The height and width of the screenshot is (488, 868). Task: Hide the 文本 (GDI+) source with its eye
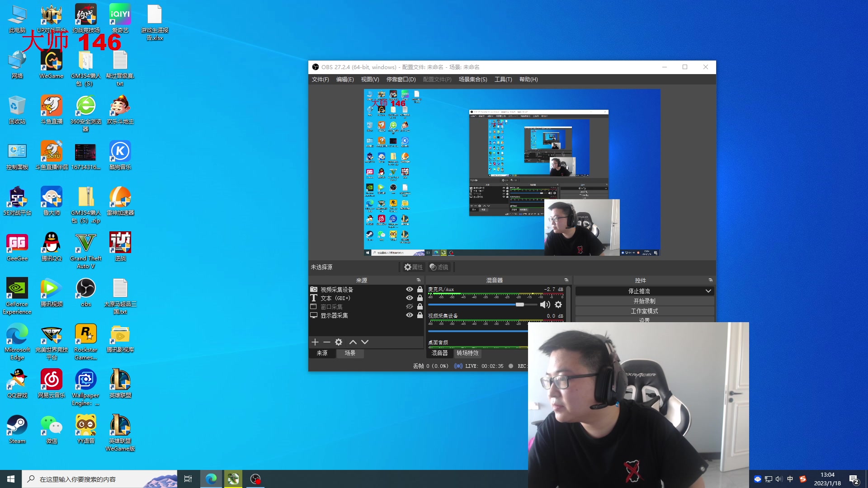click(x=410, y=298)
